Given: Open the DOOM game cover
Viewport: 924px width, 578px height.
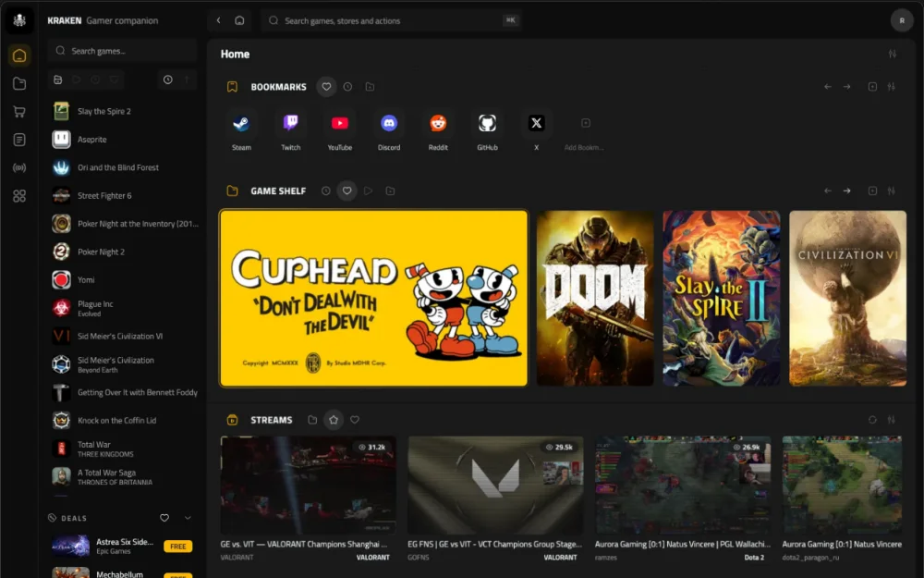Looking at the screenshot, I should [595, 299].
